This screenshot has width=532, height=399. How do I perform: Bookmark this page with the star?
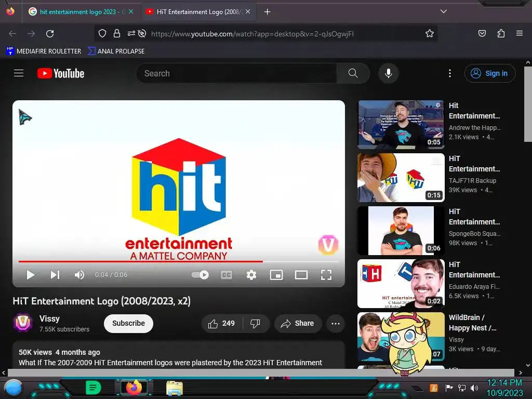pyautogui.click(x=430, y=33)
